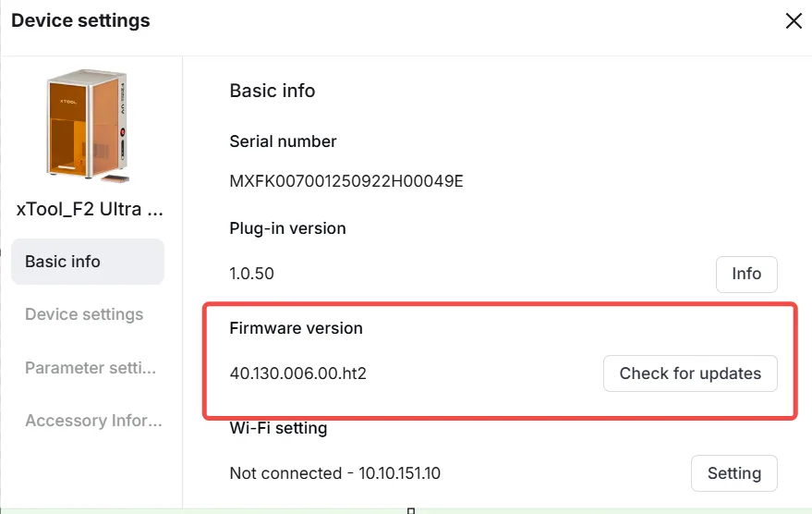Click the Info button for the plug-in version

tap(746, 274)
